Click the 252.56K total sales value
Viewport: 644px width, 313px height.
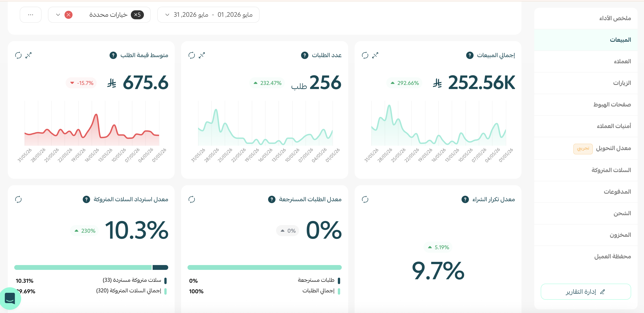[x=482, y=83]
